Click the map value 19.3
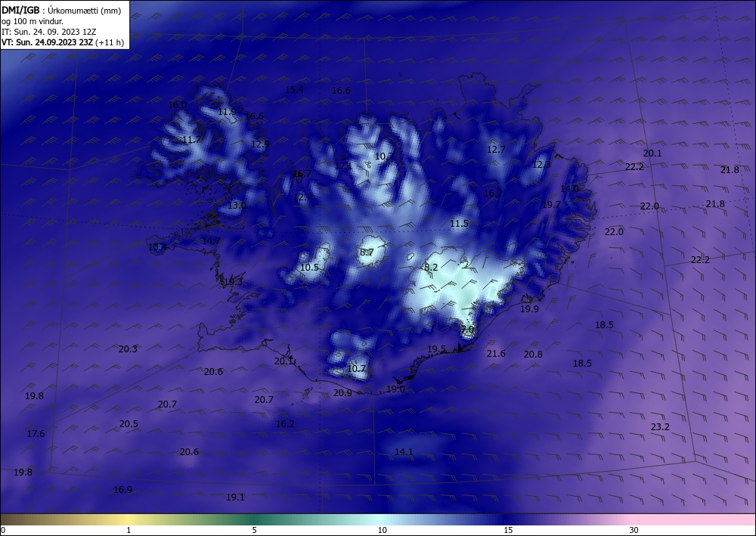The height and width of the screenshot is (536, 756). 234,282
